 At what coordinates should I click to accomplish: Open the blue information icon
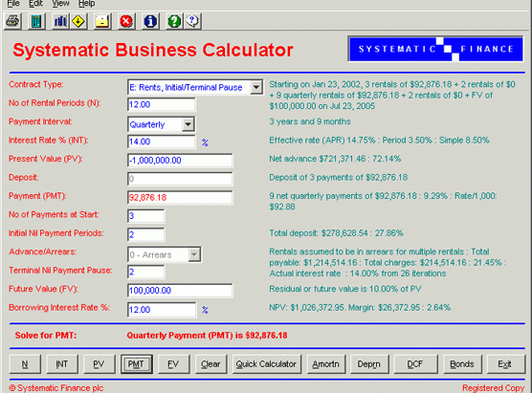[x=150, y=21]
